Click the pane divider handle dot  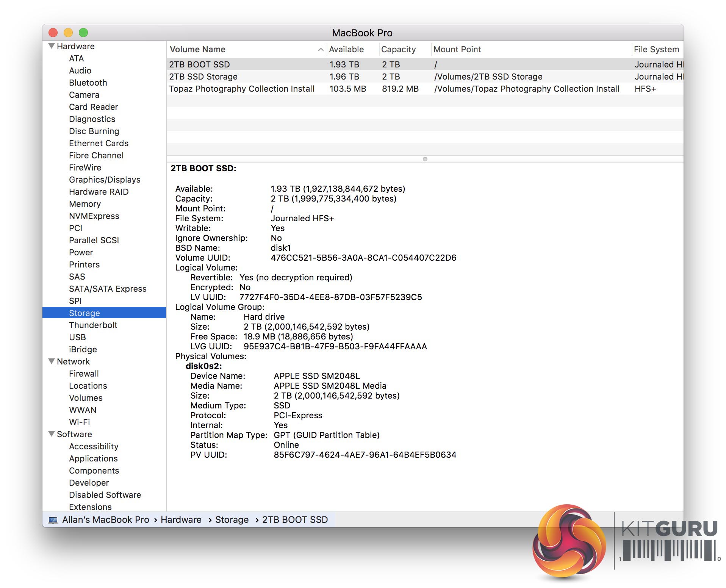[425, 159]
